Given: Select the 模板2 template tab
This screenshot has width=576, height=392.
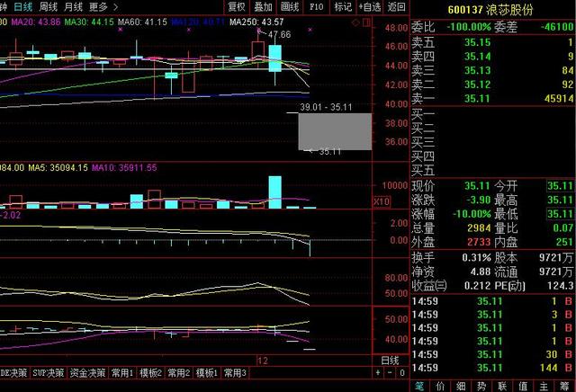Looking at the screenshot, I should coord(150,373).
